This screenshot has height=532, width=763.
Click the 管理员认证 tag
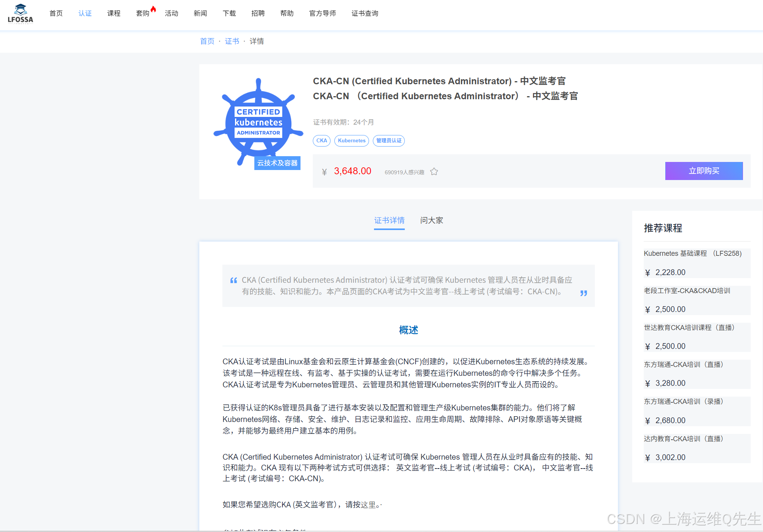pyautogui.click(x=389, y=141)
